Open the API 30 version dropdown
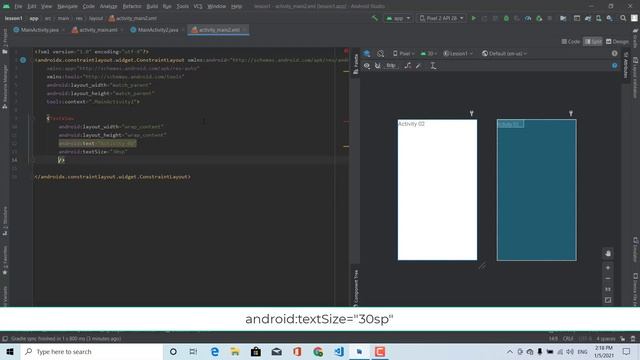Image resolution: width=640 pixels, height=360 pixels. point(429,53)
